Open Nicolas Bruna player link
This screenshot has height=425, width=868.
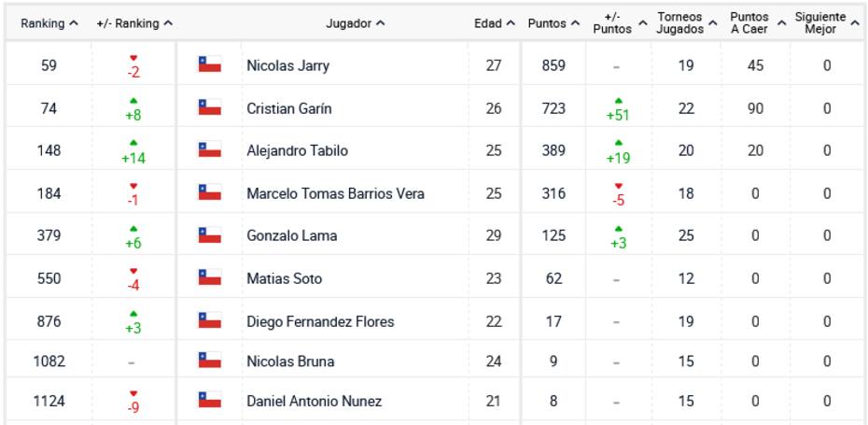point(290,361)
